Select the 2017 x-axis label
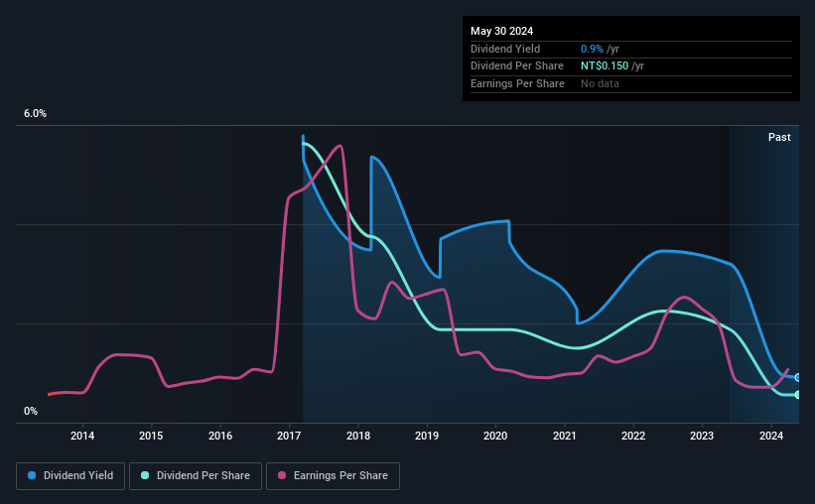The width and height of the screenshot is (815, 504). pyautogui.click(x=289, y=436)
